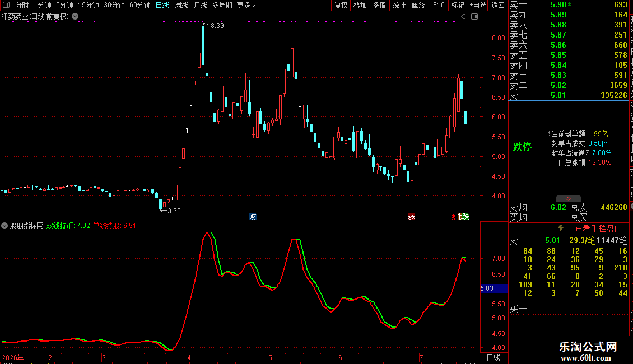The image size is (633, 364).
Task: Open the indicator settings circle icon
Action: click(4, 226)
